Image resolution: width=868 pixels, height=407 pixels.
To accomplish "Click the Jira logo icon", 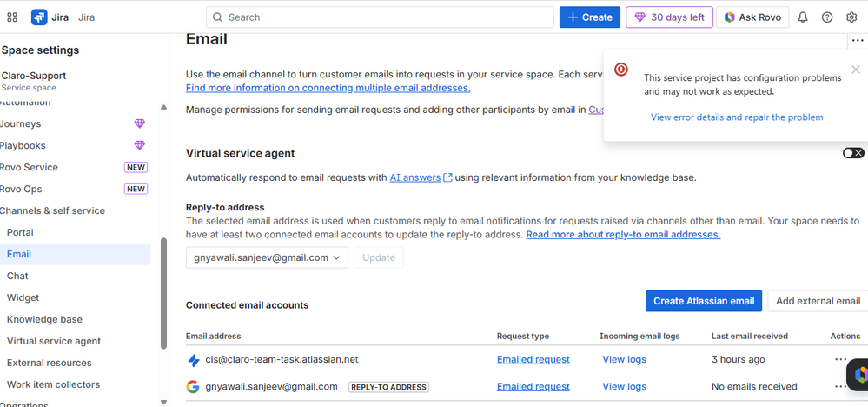I will coord(39,17).
